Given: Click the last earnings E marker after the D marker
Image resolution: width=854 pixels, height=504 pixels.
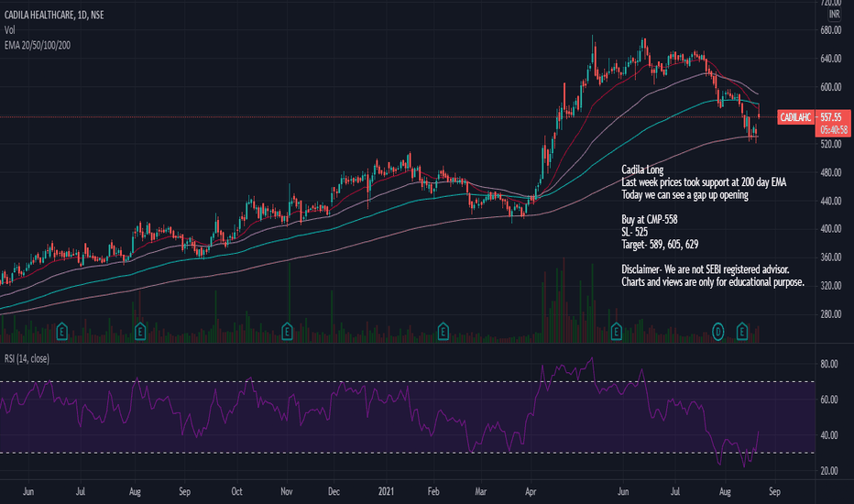Looking at the screenshot, I should coord(742,331).
